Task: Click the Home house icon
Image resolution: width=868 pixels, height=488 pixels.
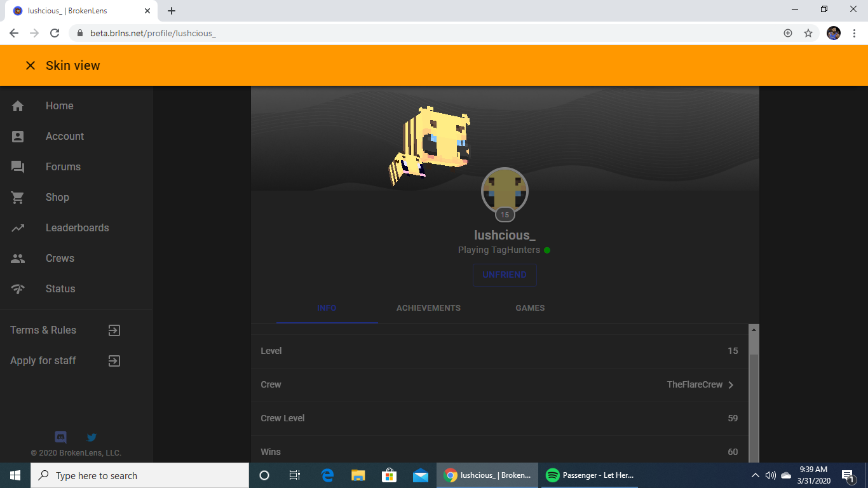Action: click(18, 106)
